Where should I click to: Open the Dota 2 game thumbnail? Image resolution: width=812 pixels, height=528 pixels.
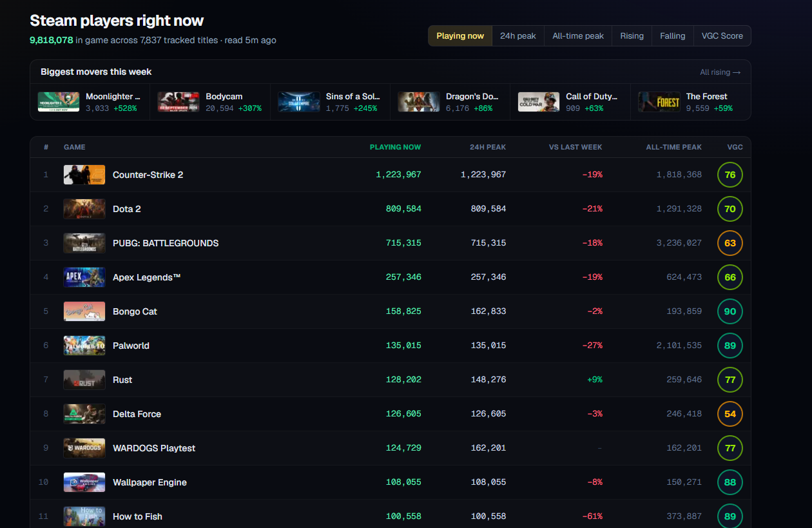84,209
